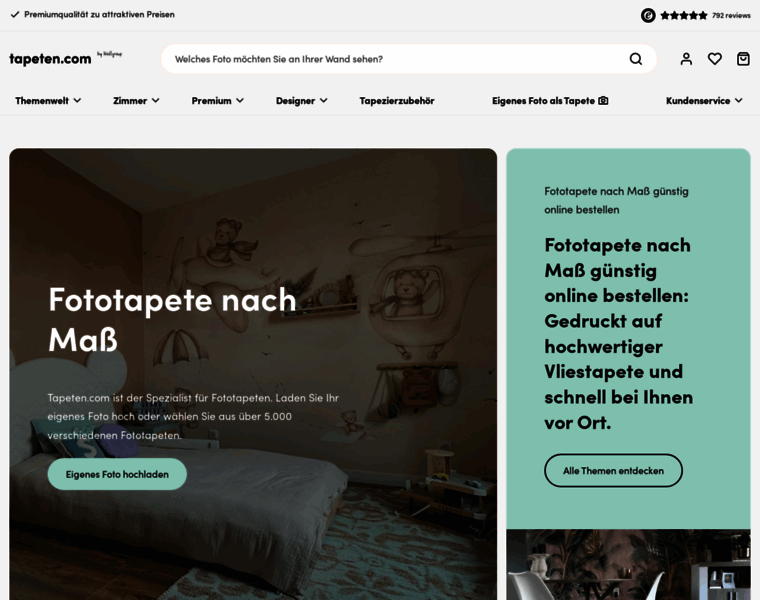Open the Premium dropdown menu

[218, 101]
